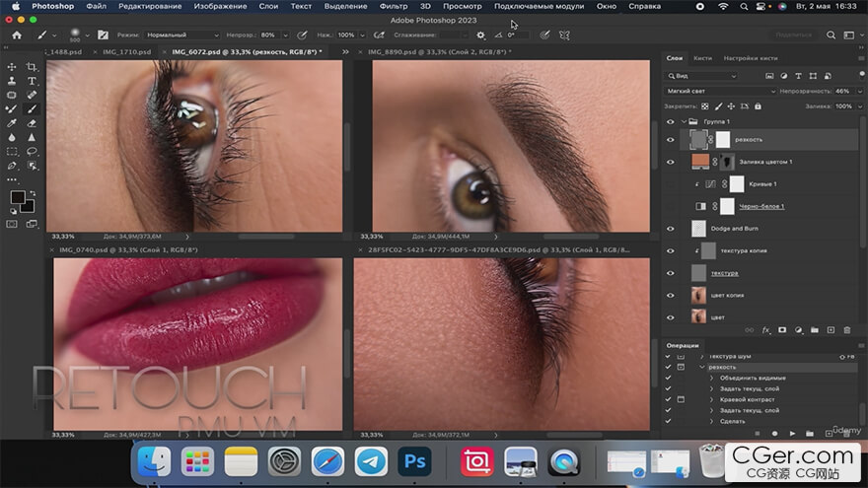The height and width of the screenshot is (488, 868).
Task: Switch to the Кисти tab
Action: [702, 58]
